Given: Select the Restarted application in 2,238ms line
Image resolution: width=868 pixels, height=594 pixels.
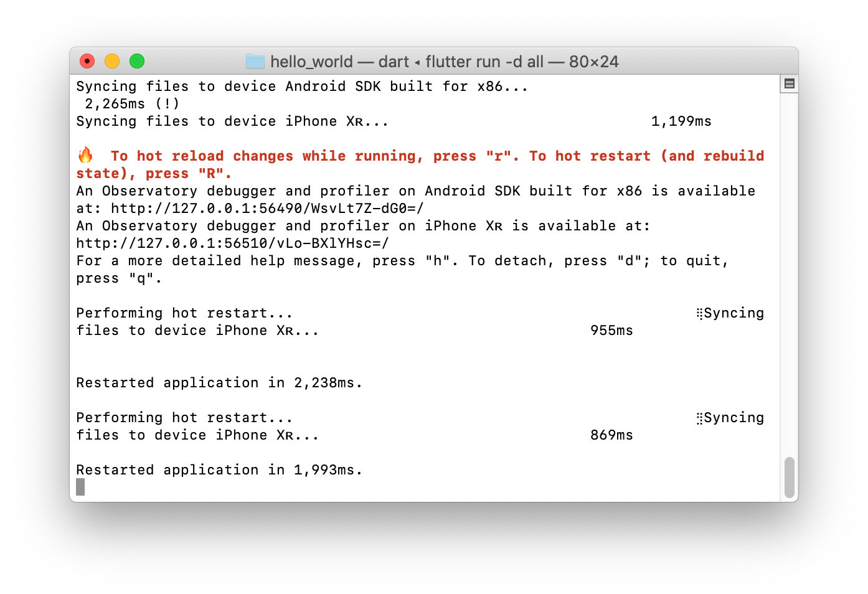Looking at the screenshot, I should coord(219,382).
